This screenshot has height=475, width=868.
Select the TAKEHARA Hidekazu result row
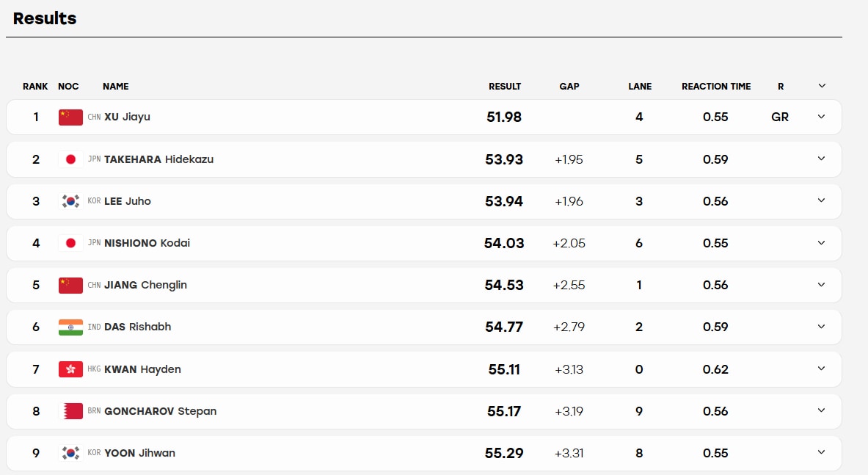coord(424,159)
